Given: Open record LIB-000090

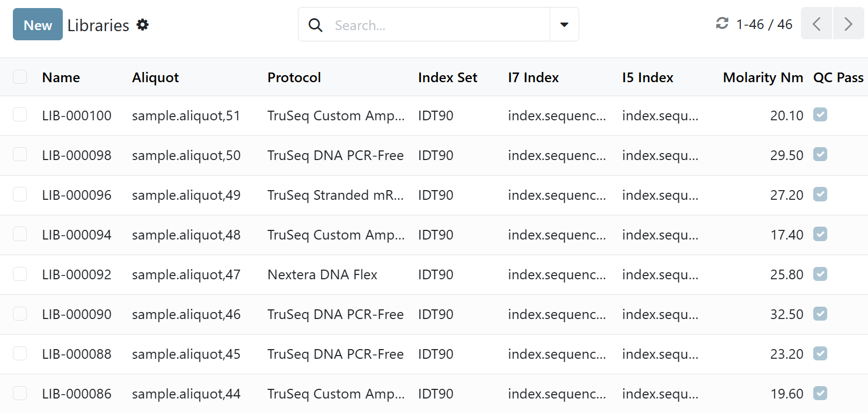Looking at the screenshot, I should coord(77,314).
